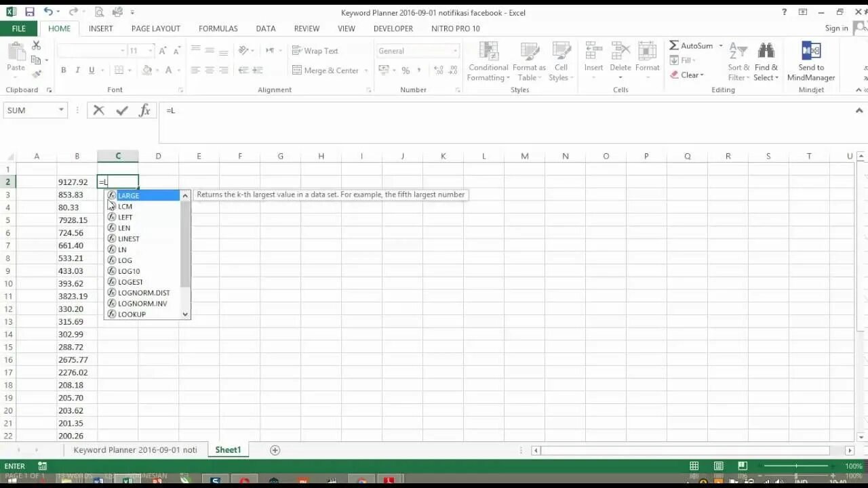Expand Merge & Center dropdown arrow
The image size is (868, 488).
tap(366, 70)
